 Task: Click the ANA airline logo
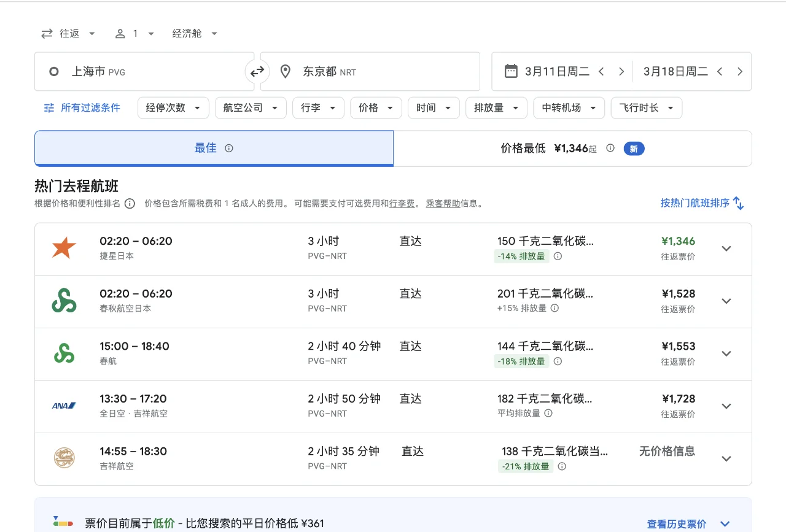point(64,406)
